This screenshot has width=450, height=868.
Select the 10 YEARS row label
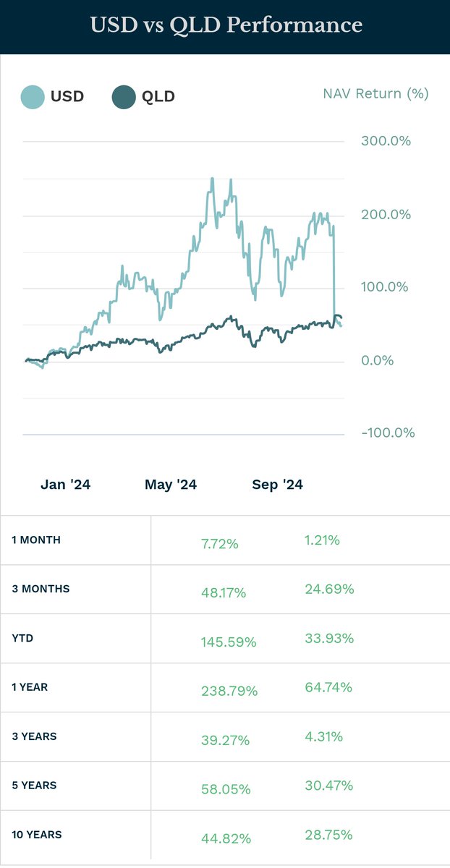(x=37, y=835)
